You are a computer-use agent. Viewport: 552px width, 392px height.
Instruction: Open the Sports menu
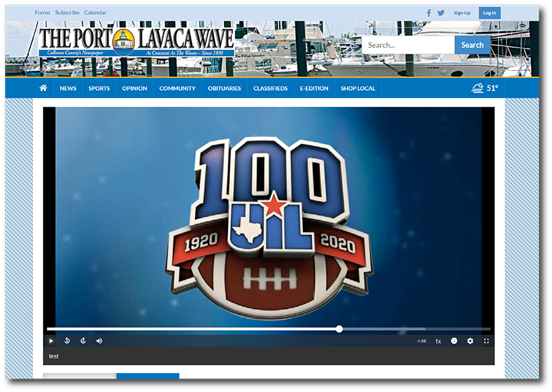[x=99, y=88]
